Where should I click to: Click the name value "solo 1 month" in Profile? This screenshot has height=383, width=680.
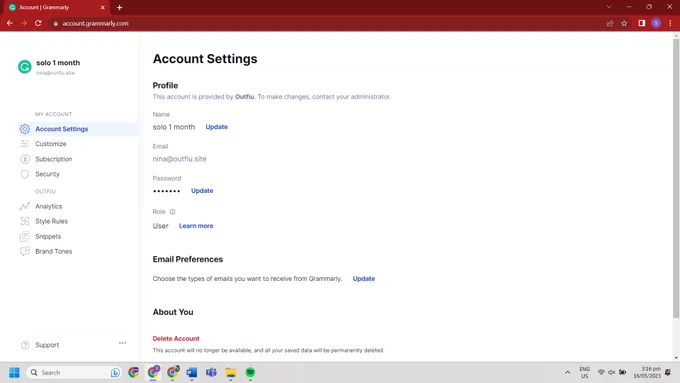tap(174, 127)
